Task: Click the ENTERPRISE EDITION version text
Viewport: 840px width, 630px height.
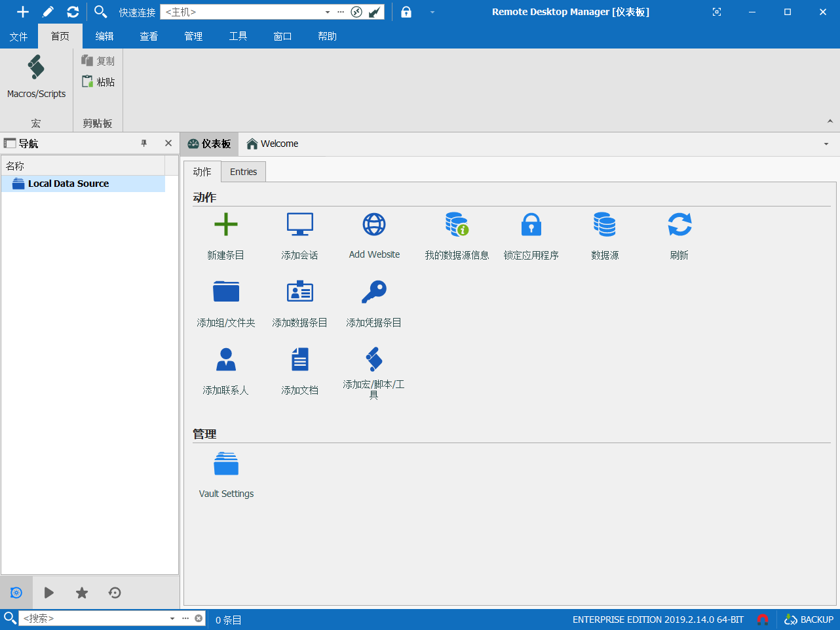Action: click(x=658, y=620)
